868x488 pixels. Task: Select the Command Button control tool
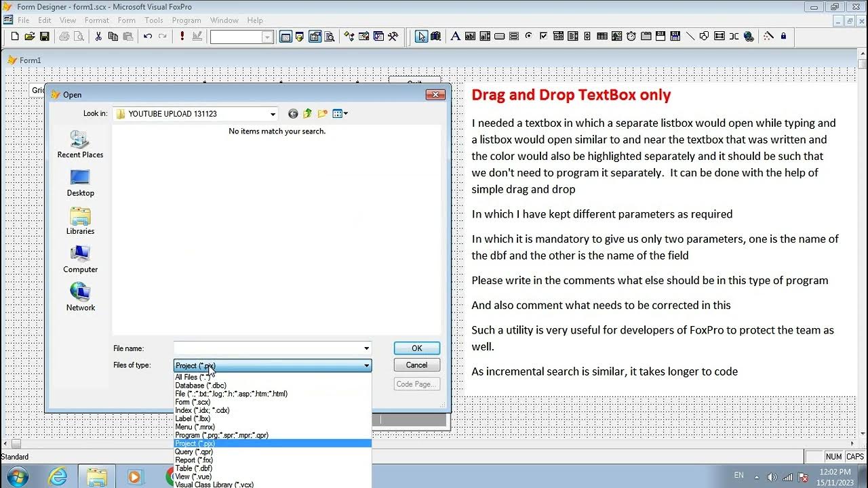(x=500, y=37)
